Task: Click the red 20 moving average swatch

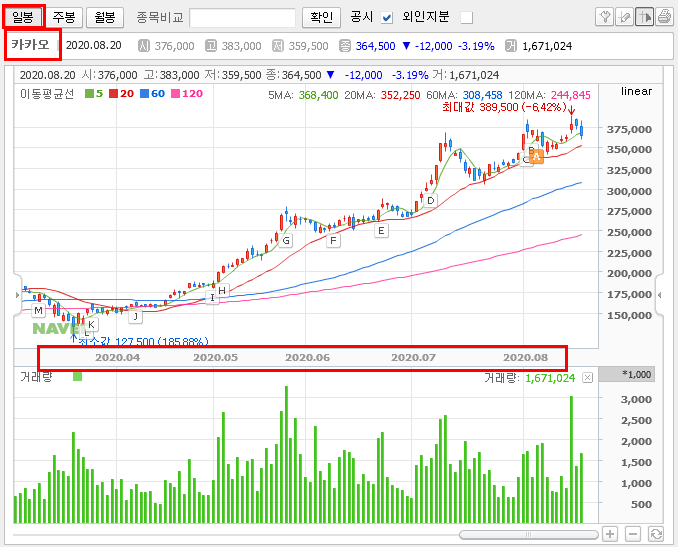Action: click(x=113, y=94)
